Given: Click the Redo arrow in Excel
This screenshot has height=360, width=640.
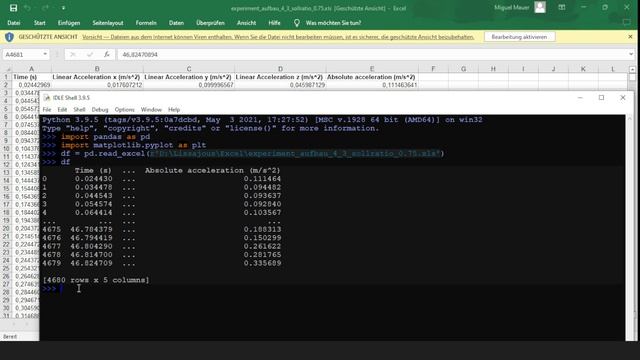Looking at the screenshot, I should click(45, 8).
